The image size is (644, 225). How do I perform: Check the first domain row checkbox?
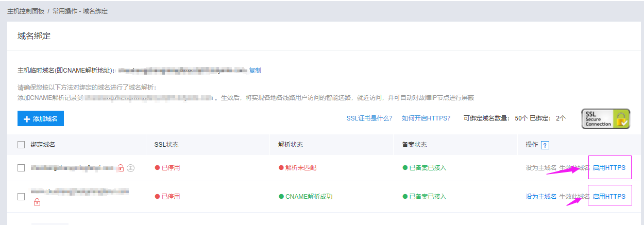click(21, 168)
